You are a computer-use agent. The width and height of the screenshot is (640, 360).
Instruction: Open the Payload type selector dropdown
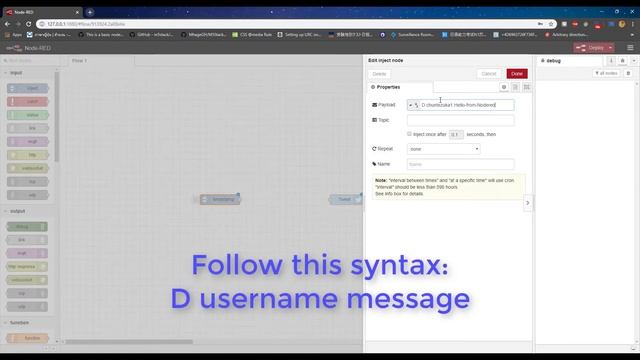(413, 105)
